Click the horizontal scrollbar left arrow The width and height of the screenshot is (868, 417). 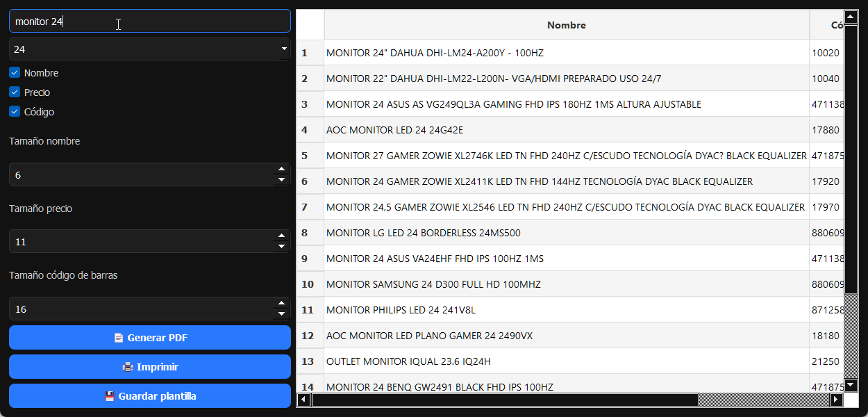pyautogui.click(x=303, y=400)
